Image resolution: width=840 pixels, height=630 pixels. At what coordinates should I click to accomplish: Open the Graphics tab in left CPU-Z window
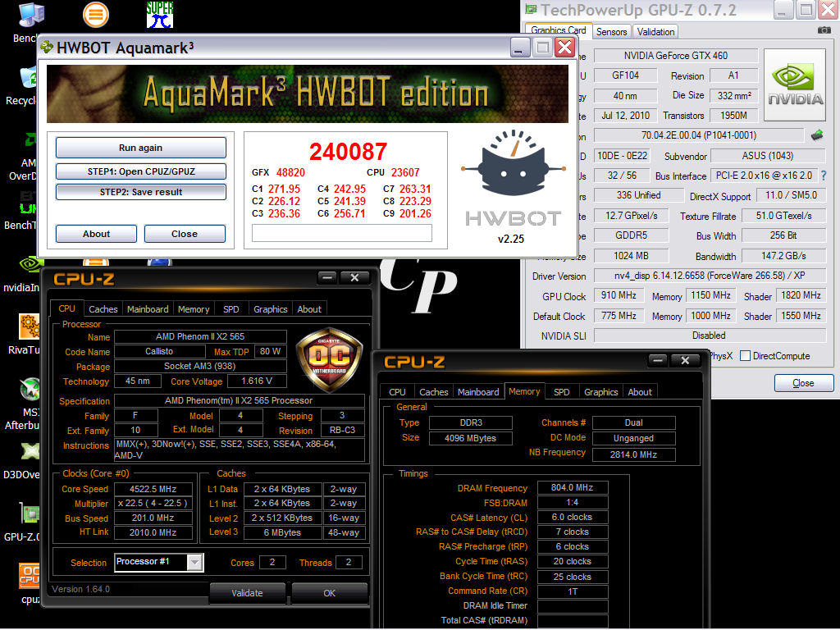(271, 309)
